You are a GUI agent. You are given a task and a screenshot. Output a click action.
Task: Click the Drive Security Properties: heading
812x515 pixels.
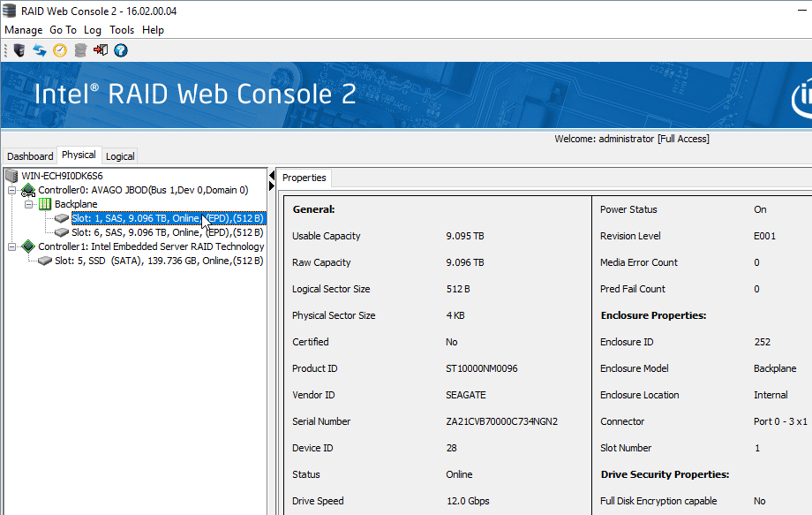pos(665,474)
